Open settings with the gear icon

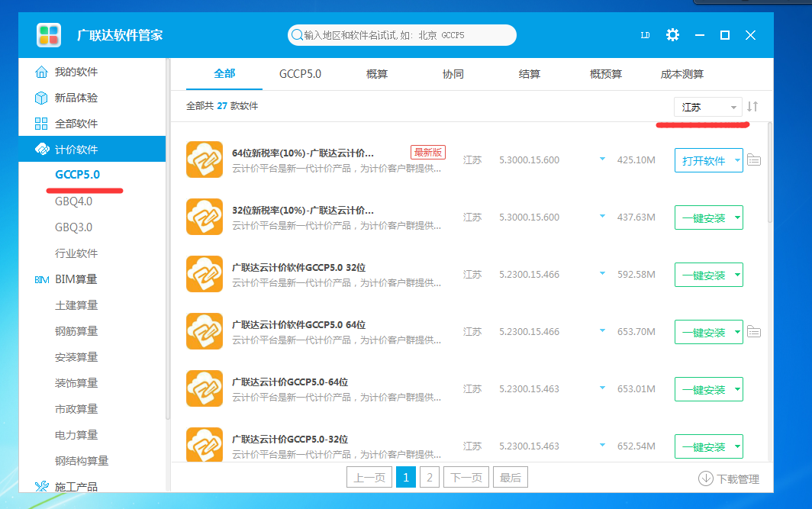point(672,34)
